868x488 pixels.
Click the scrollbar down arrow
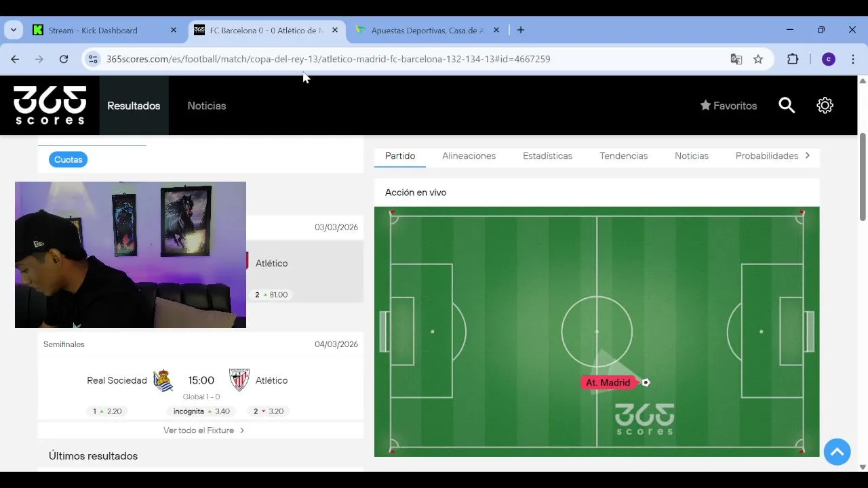tap(863, 467)
